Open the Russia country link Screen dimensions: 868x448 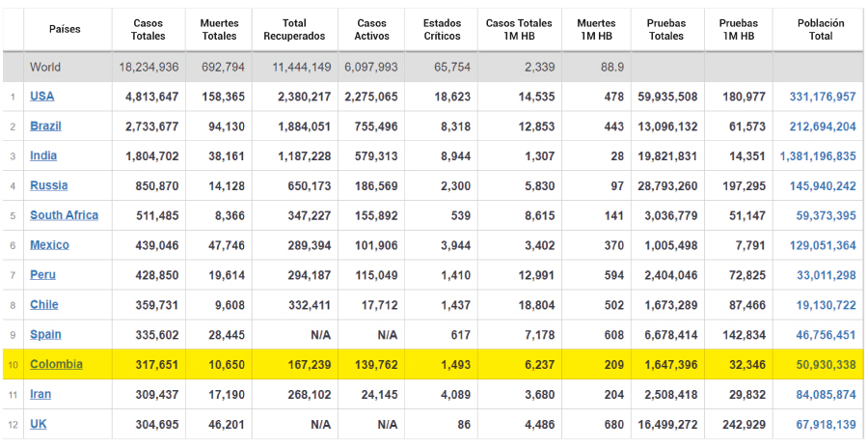point(49,185)
